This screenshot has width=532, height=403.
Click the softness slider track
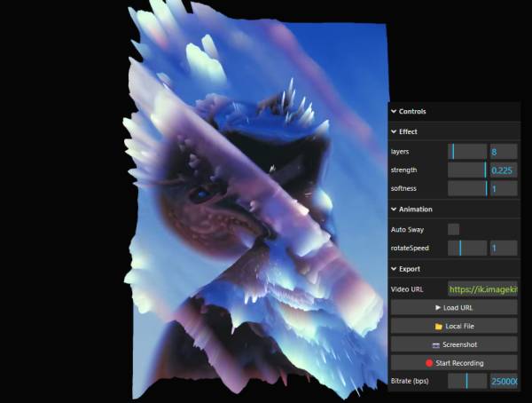click(467, 189)
